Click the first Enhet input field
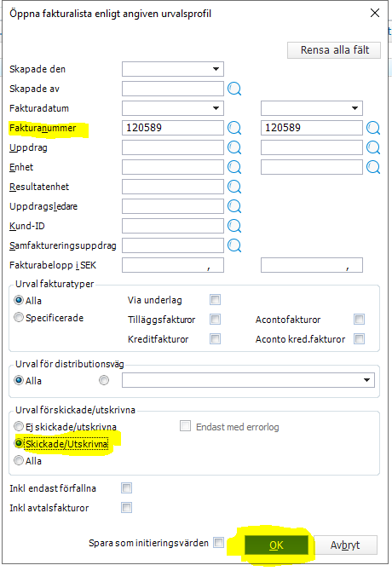Image resolution: width=392 pixels, height=571 pixels. [x=173, y=167]
